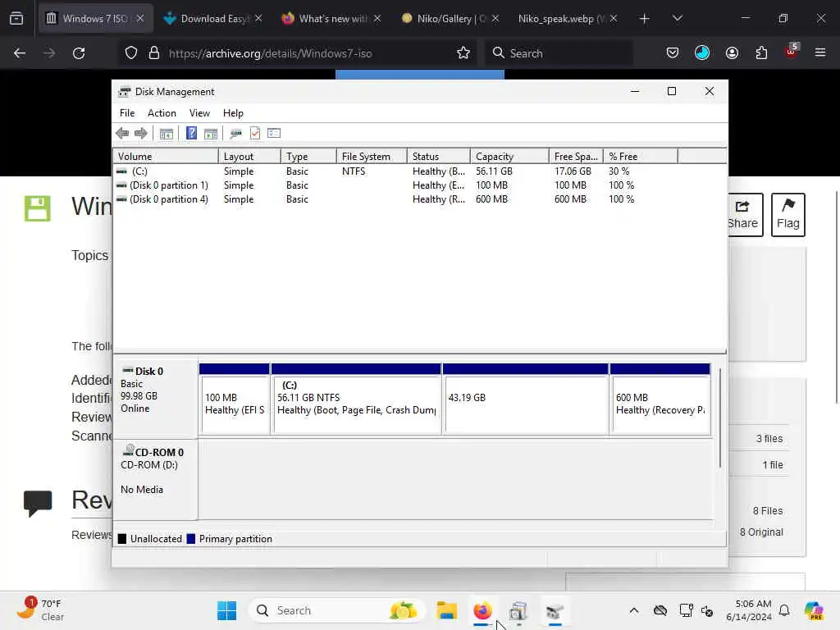The height and width of the screenshot is (630, 840).
Task: Click the Flag button on archive page
Action: tap(788, 215)
